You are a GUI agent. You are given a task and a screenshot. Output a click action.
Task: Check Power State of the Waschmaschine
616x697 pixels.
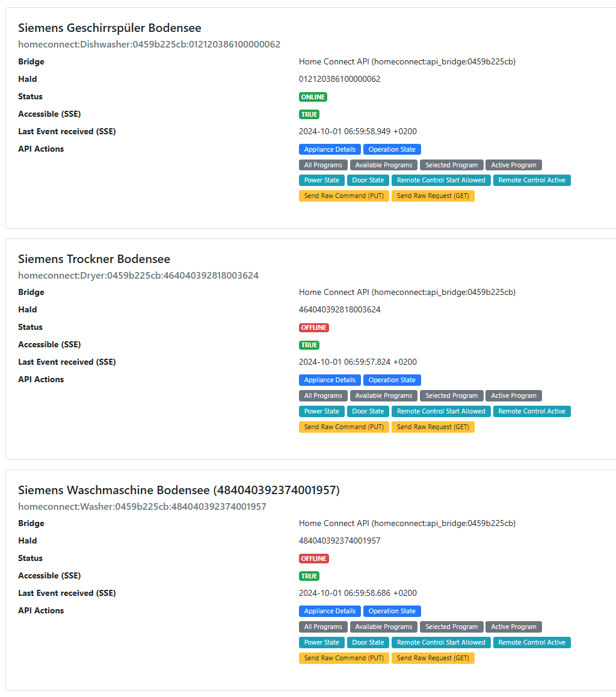click(322, 642)
